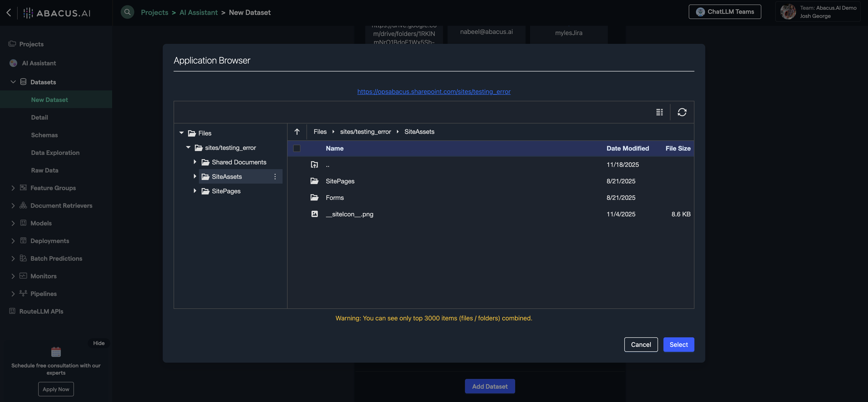Click the back arrow next to the logo
Image resolution: width=868 pixels, height=402 pixels.
tap(8, 12)
